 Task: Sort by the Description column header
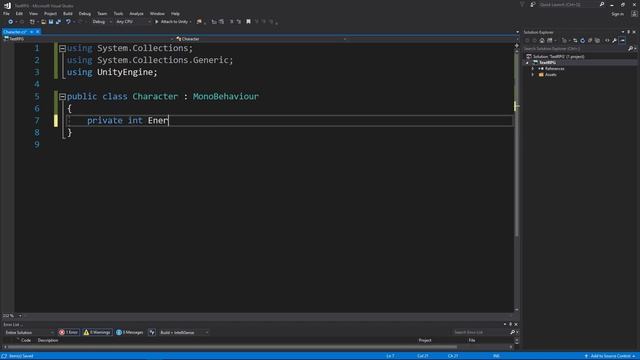tap(48, 340)
